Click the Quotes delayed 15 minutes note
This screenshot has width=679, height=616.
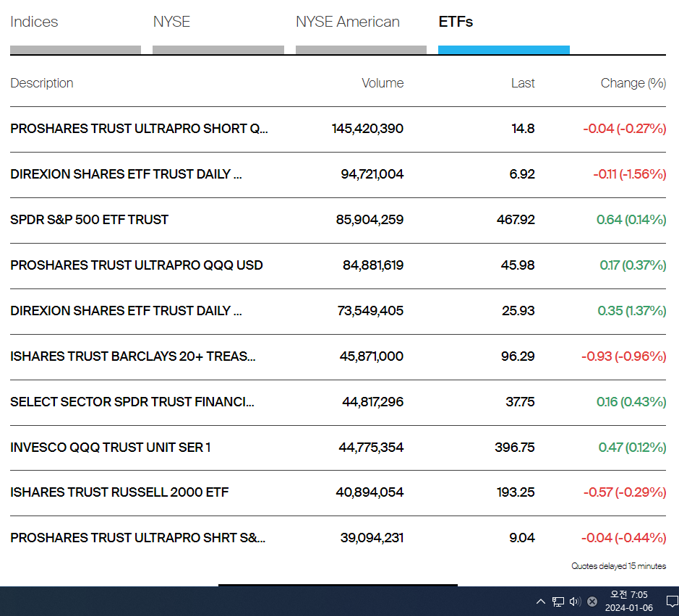(619, 566)
